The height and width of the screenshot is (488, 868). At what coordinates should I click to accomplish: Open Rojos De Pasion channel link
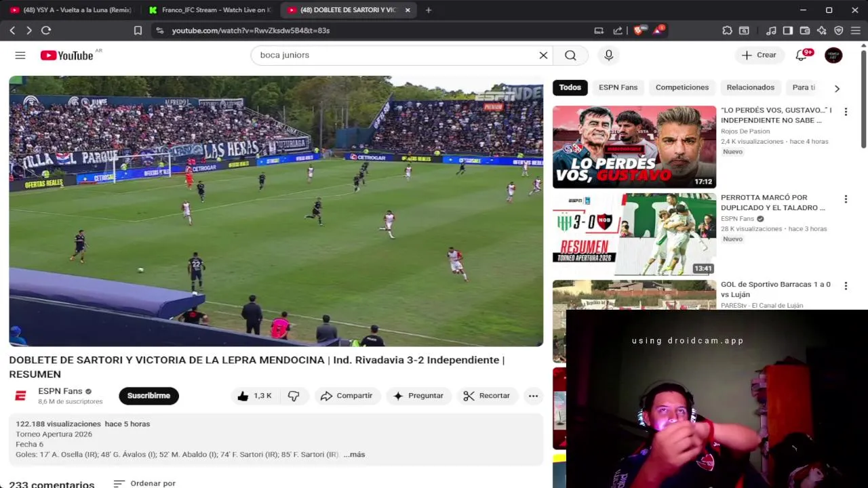[745, 131]
